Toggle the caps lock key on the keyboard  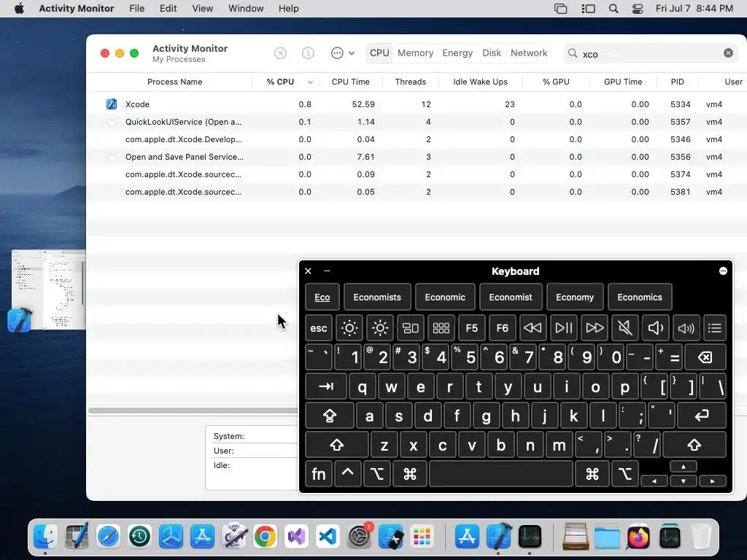coord(330,416)
